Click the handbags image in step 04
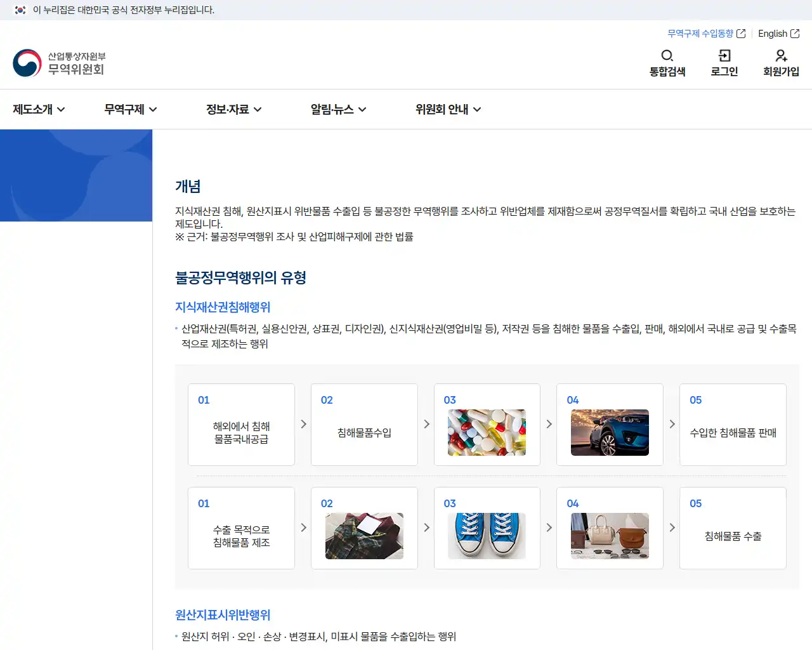This screenshot has height=650, width=812. tap(610, 536)
